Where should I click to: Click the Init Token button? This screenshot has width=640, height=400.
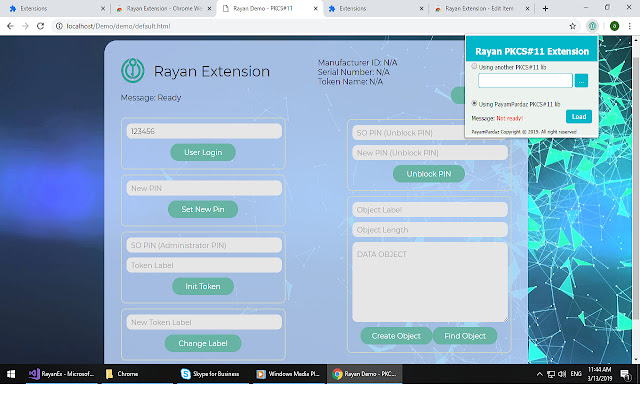[x=203, y=287]
